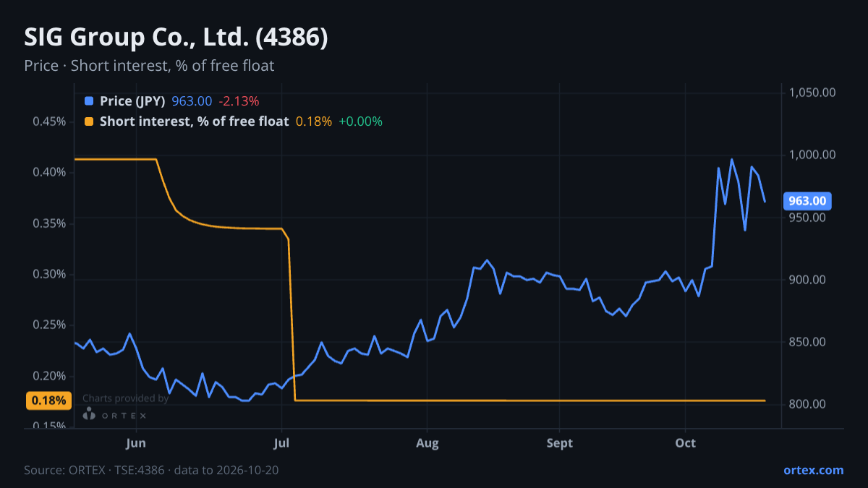
Task: Click the ORTEX logo icon
Action: click(89, 414)
